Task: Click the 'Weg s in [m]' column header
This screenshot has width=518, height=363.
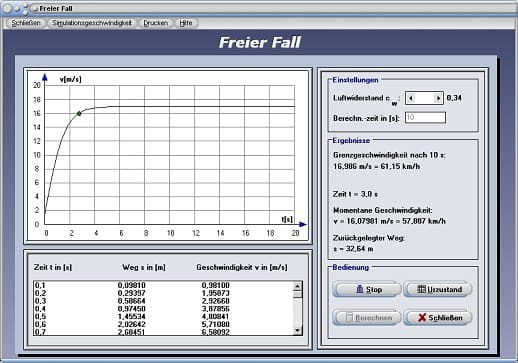Action: (144, 267)
